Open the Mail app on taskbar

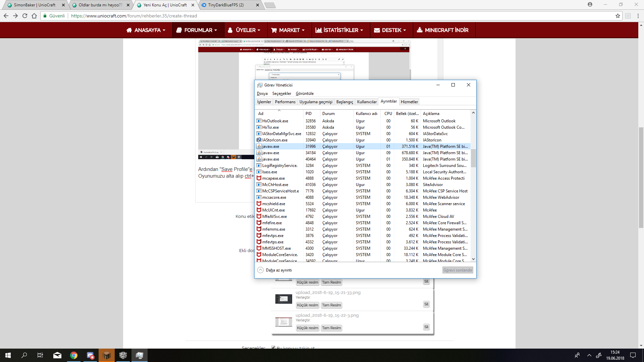(57, 355)
